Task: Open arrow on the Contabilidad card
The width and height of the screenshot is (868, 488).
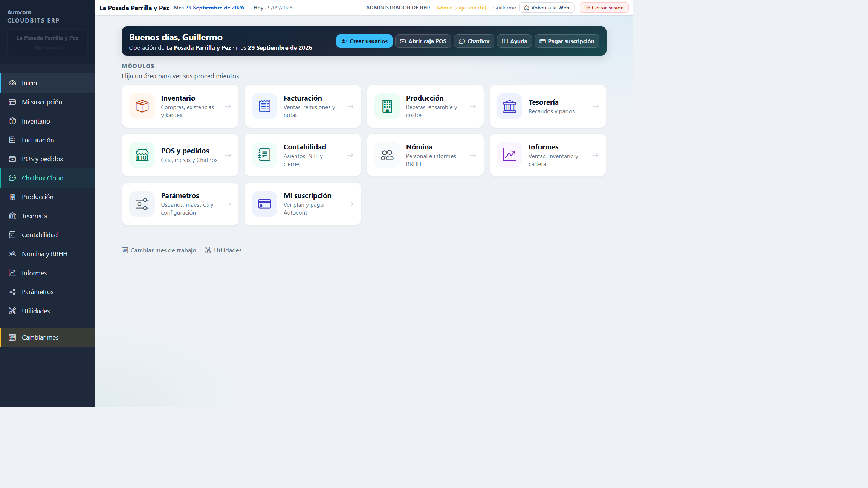Action: pyautogui.click(x=350, y=155)
